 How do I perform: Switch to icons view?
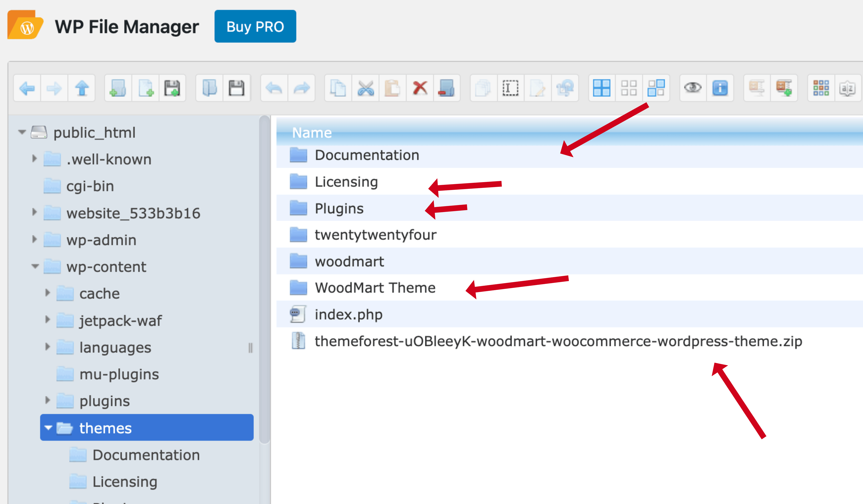(821, 88)
